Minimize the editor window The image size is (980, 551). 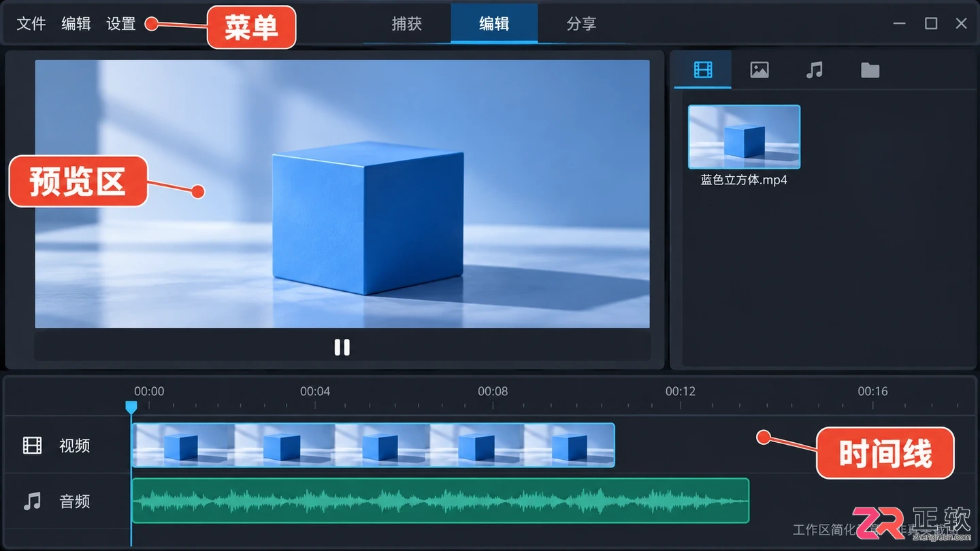pos(900,24)
